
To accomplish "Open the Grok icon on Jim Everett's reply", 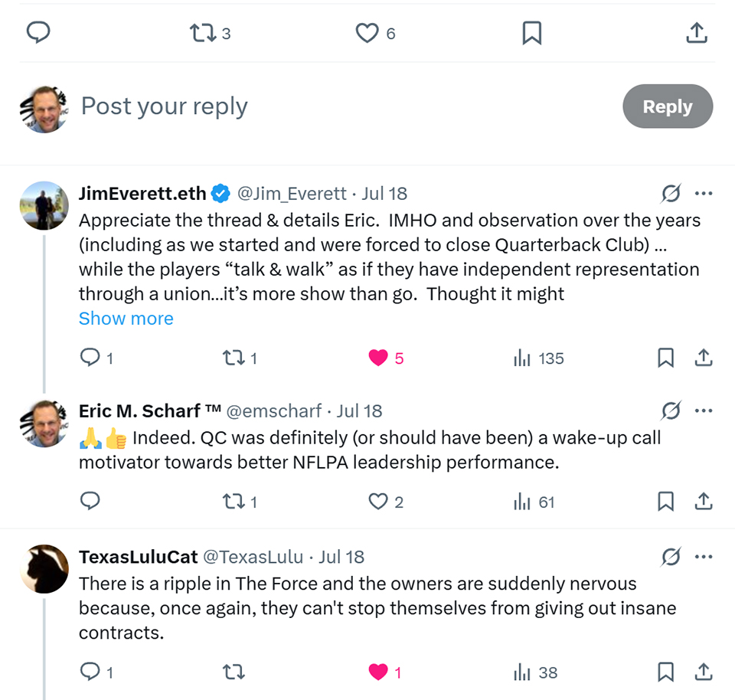I will [x=671, y=194].
